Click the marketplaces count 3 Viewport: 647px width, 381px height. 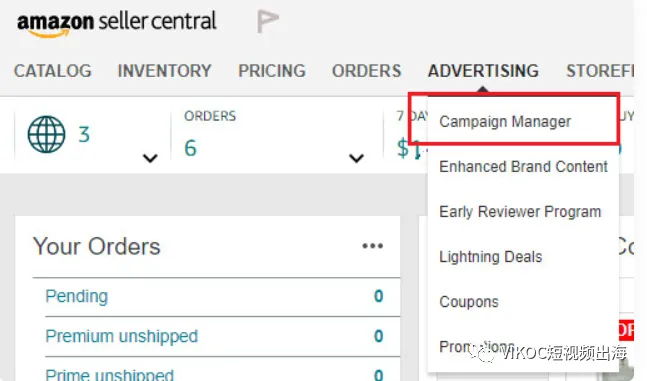pyautogui.click(x=84, y=135)
